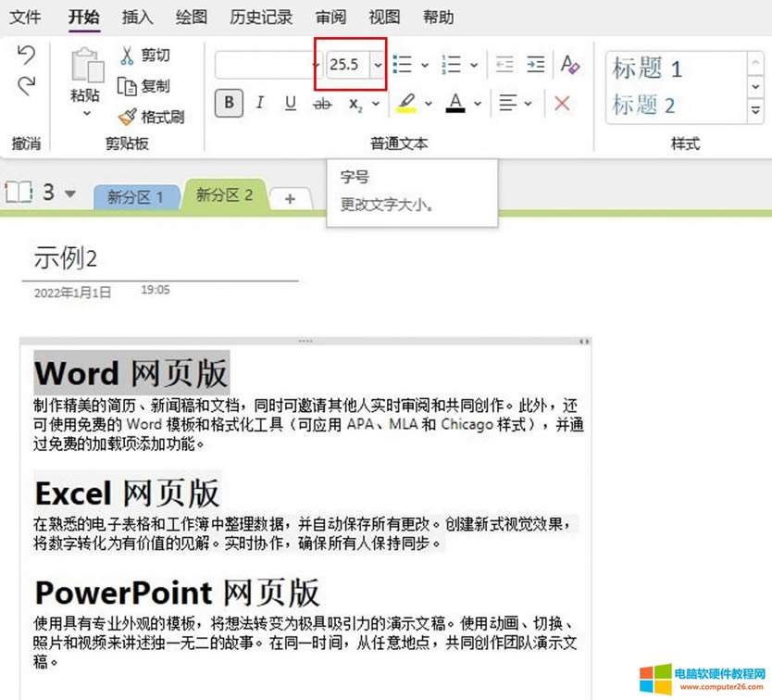
Task: Open the 插入 ribbon tab
Action: pos(138,17)
